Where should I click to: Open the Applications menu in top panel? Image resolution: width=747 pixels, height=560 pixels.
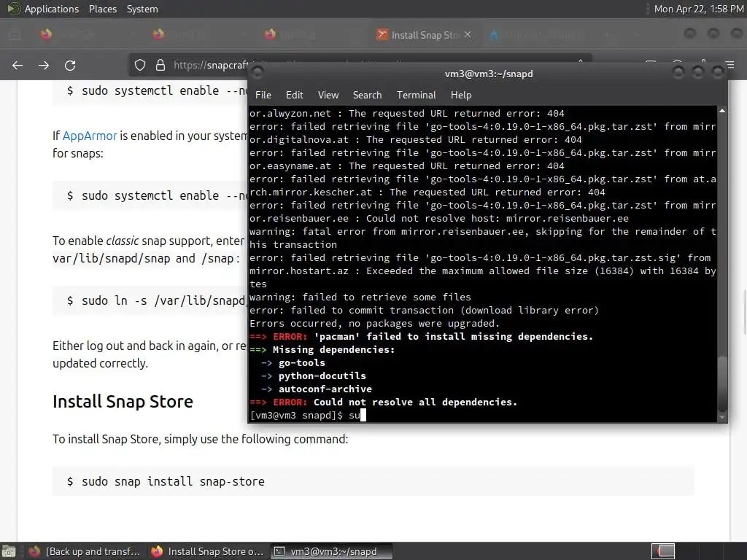pos(52,9)
